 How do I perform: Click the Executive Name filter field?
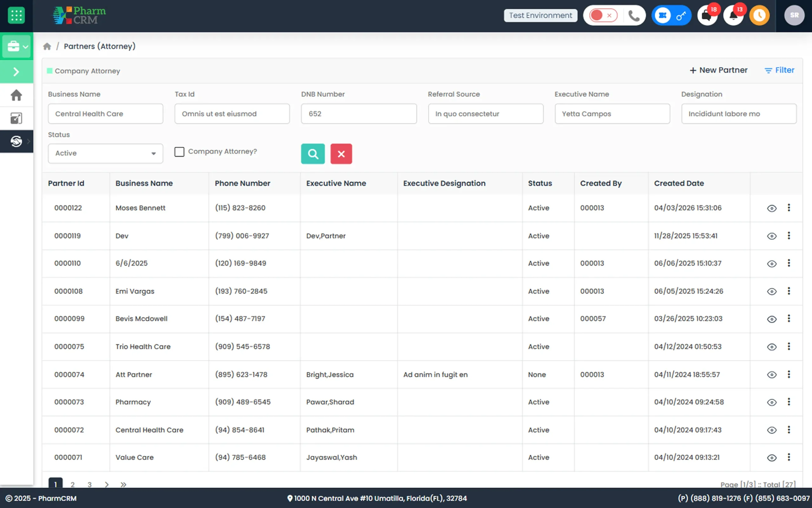point(612,114)
